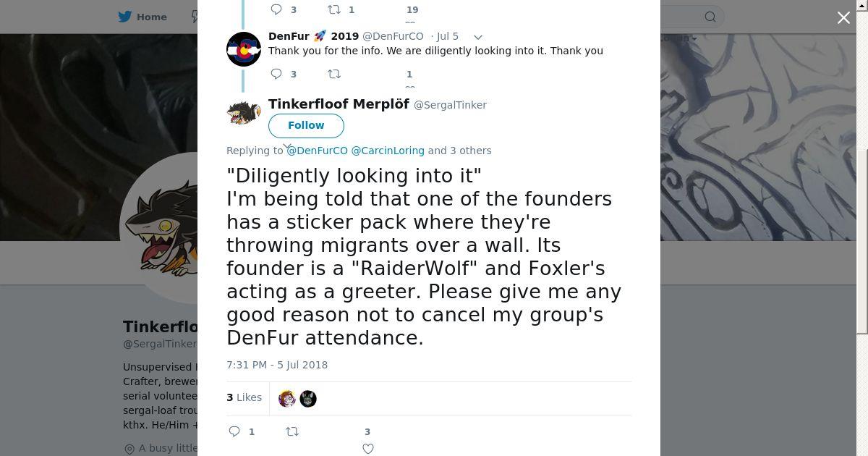Retweet Tinkerfloof's main tweet
The height and width of the screenshot is (456, 868).
[292, 431]
